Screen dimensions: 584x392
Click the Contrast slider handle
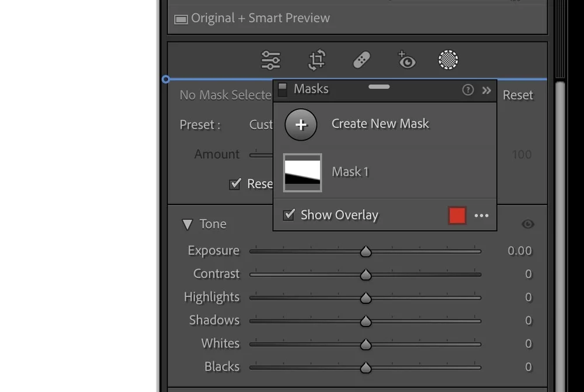366,275
